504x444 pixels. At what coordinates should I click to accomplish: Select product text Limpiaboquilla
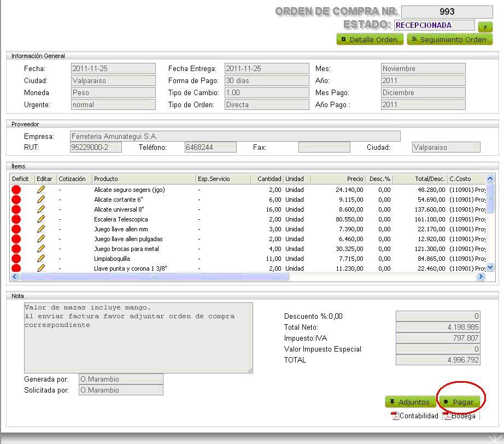112,259
